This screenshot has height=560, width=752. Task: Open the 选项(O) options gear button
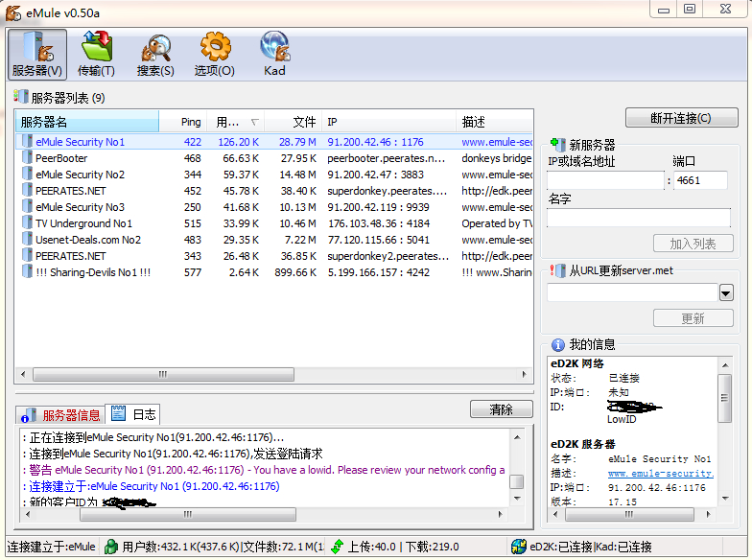click(215, 54)
